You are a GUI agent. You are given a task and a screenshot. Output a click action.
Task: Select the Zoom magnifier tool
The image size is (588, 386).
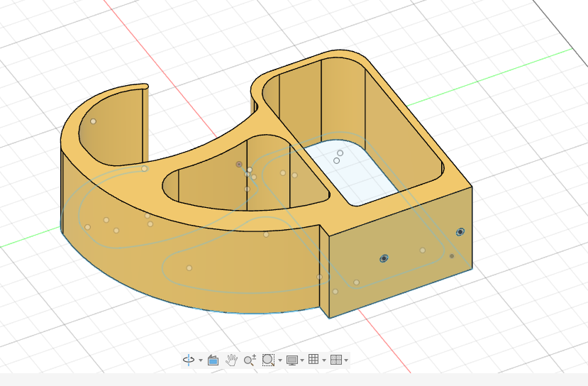tap(249, 360)
